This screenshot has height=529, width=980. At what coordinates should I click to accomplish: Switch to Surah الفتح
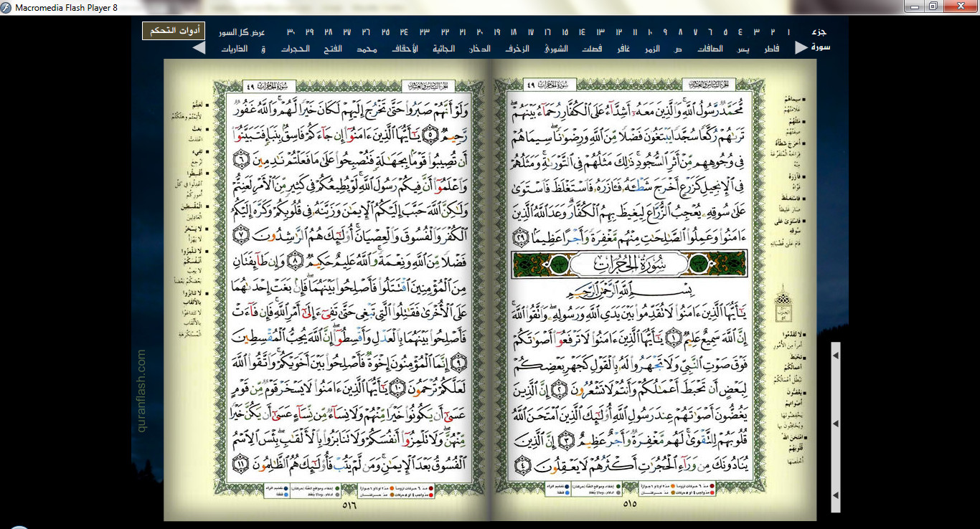334,49
